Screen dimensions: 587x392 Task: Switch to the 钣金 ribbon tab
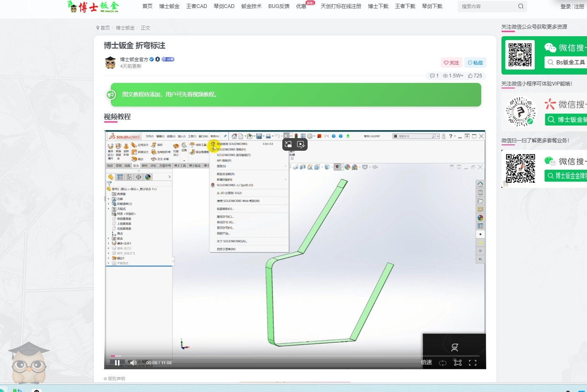click(x=136, y=165)
